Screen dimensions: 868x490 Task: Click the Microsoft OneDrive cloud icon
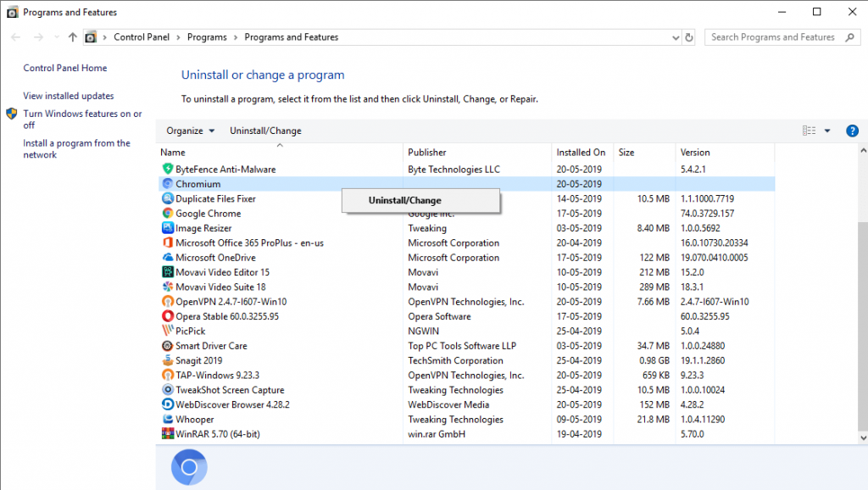(x=167, y=258)
